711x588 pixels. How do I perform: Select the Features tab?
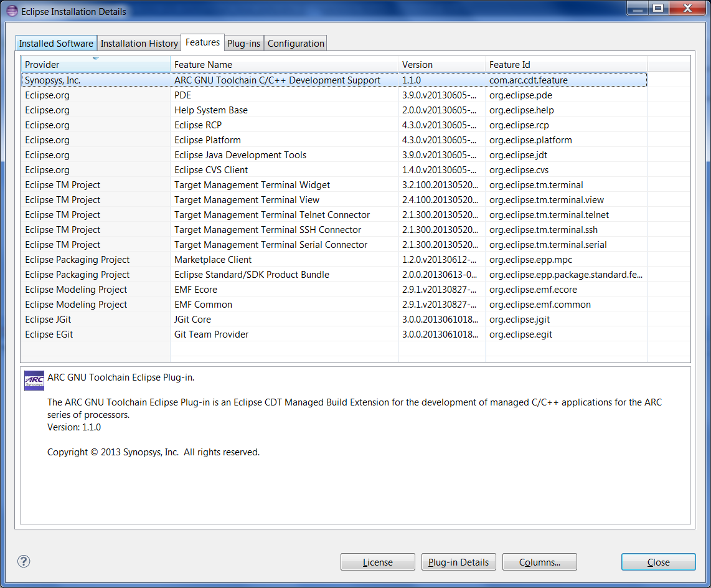click(x=203, y=42)
